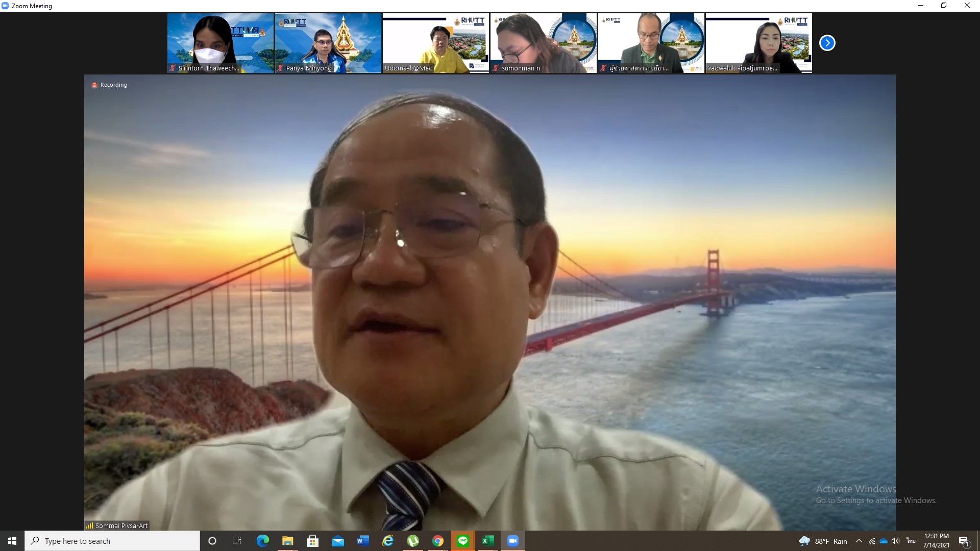Select sumonman n video thumbnail
Viewport: 980px width, 551px height.
click(x=544, y=43)
